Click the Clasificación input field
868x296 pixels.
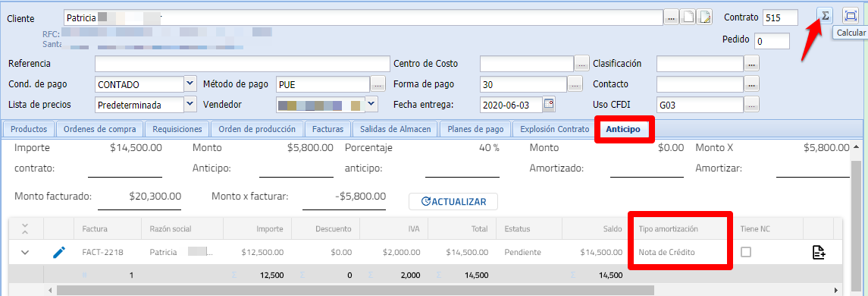(x=700, y=65)
